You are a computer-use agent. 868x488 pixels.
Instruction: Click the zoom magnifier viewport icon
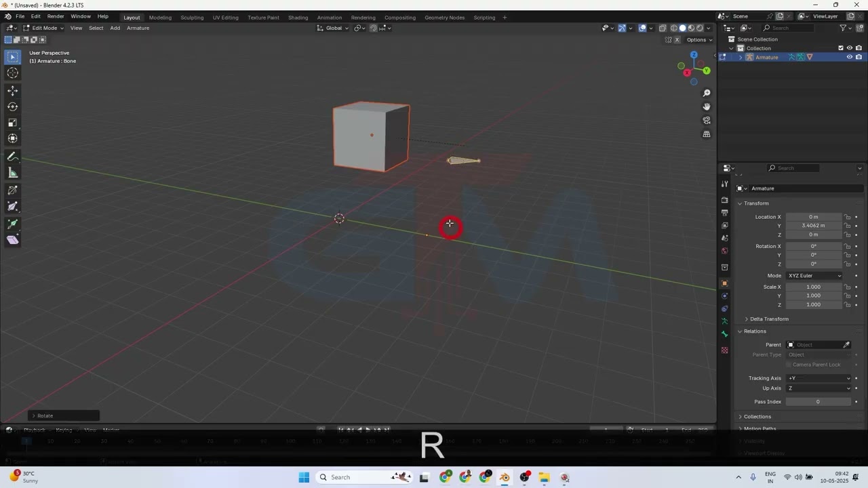point(707,93)
